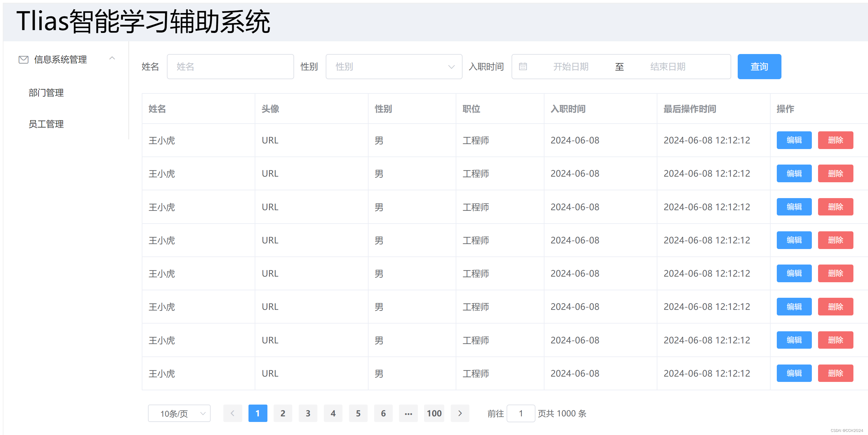Click 删除 in the second table row
Image resolution: width=868 pixels, height=435 pixels.
835,173
